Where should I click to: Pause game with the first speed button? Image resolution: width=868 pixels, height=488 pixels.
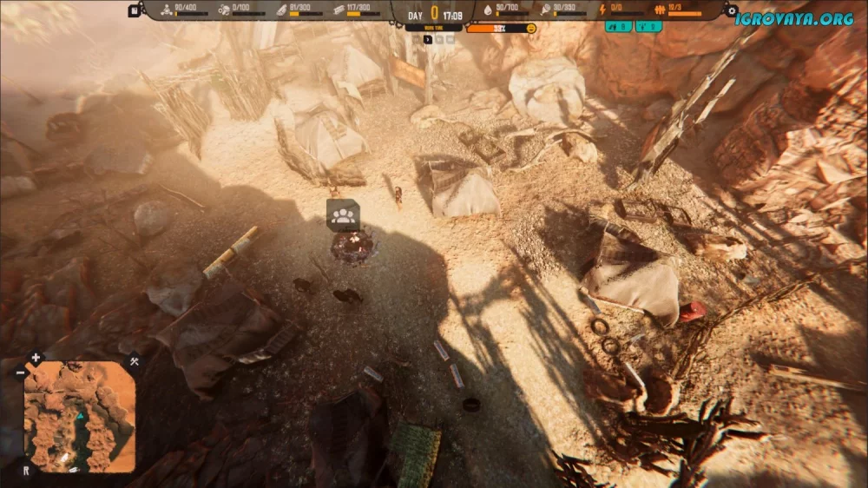pos(417,40)
